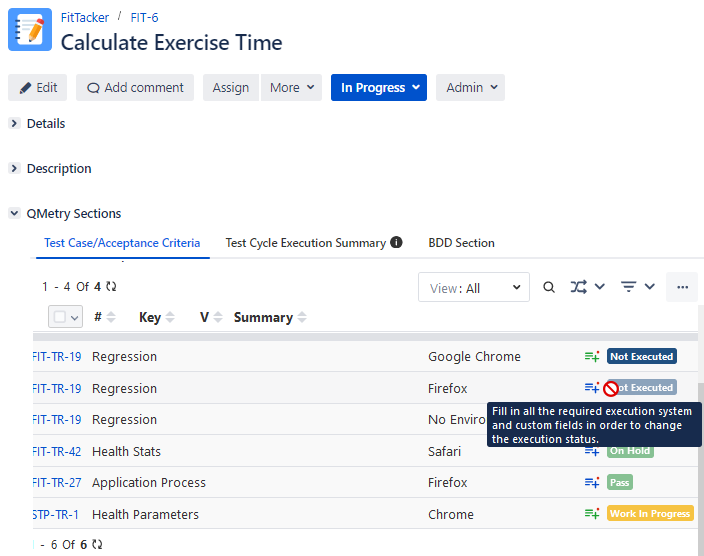Sort by the V column arrows

click(218, 317)
